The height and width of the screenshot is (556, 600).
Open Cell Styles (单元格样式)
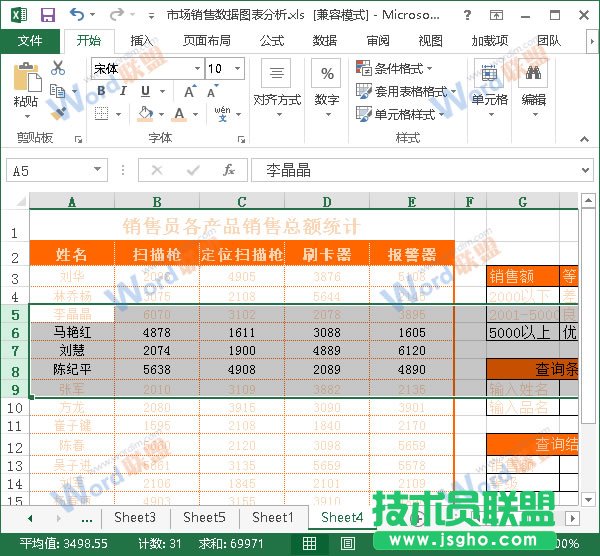[x=400, y=114]
